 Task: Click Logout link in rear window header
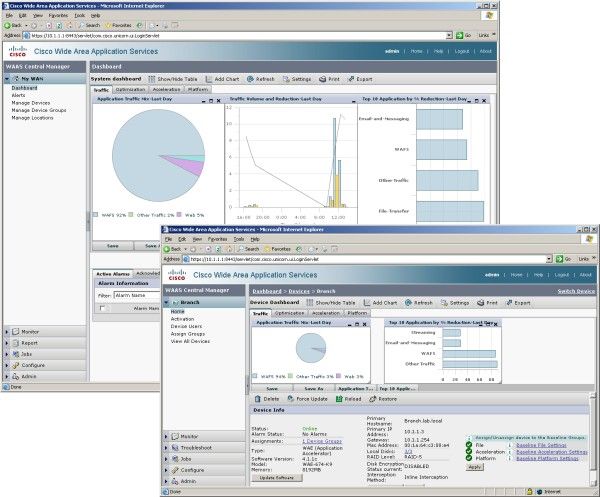click(461, 51)
